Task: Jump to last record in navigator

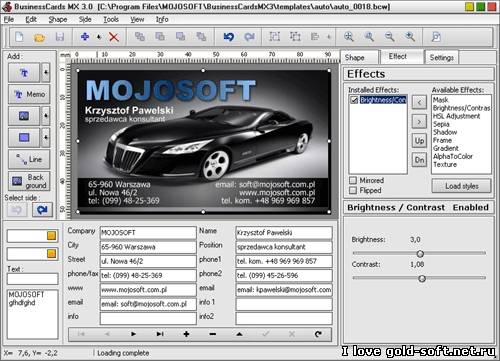Action: 160,334
